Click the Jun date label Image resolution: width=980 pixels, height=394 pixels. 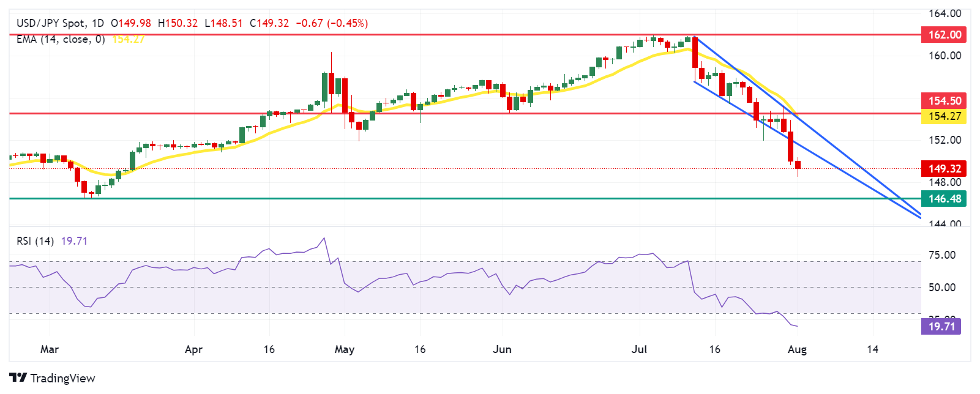click(x=502, y=349)
